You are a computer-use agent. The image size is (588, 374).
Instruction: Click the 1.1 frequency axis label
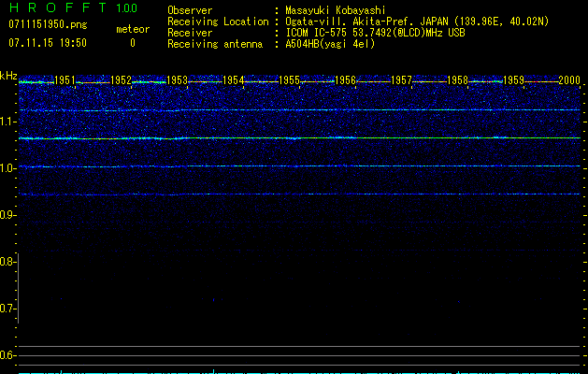(8, 122)
